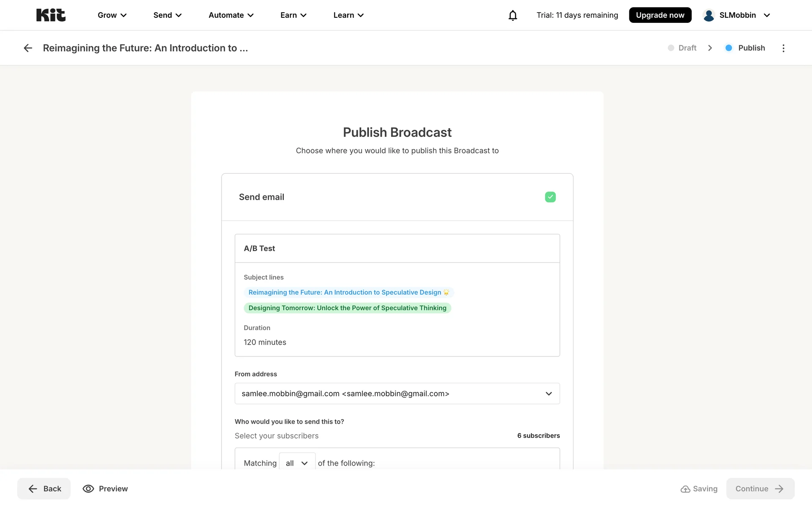The image size is (812, 508).
Task: Open the three-dot more options menu
Action: (x=783, y=48)
